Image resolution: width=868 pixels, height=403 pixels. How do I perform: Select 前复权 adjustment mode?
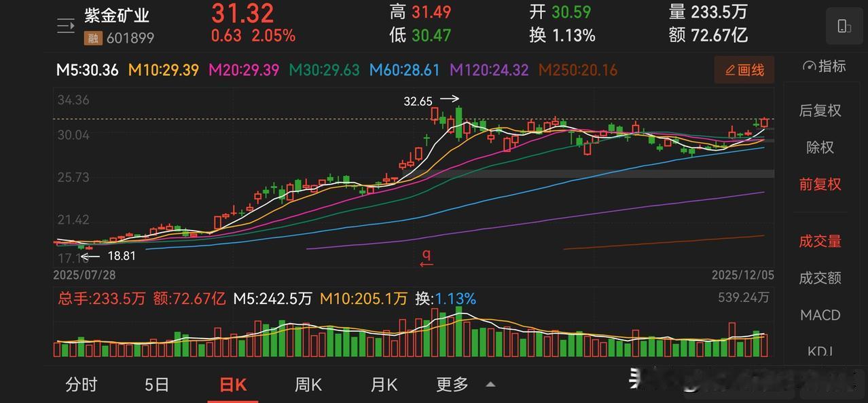tap(820, 184)
